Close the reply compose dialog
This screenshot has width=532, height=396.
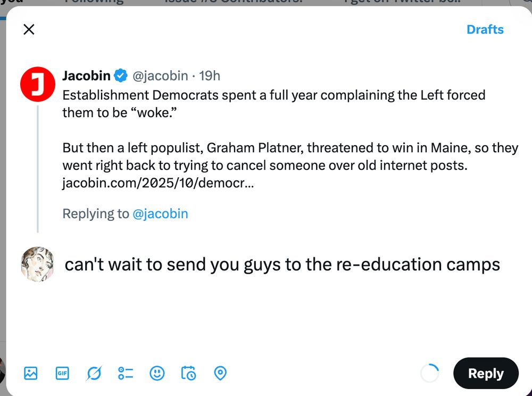point(29,29)
